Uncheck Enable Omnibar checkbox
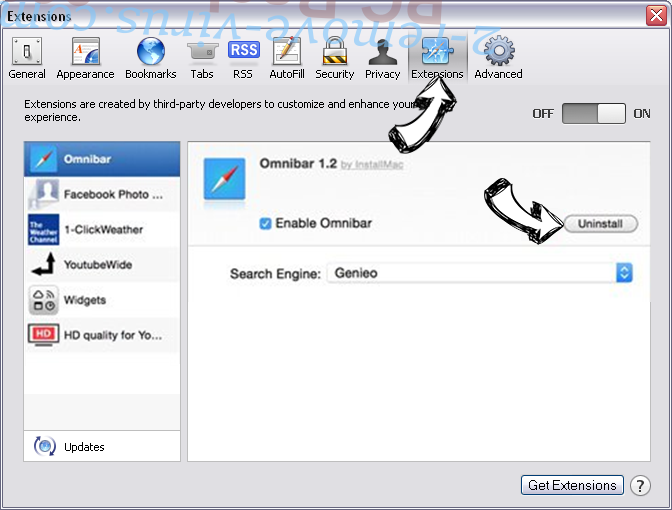672x510 pixels. (265, 223)
